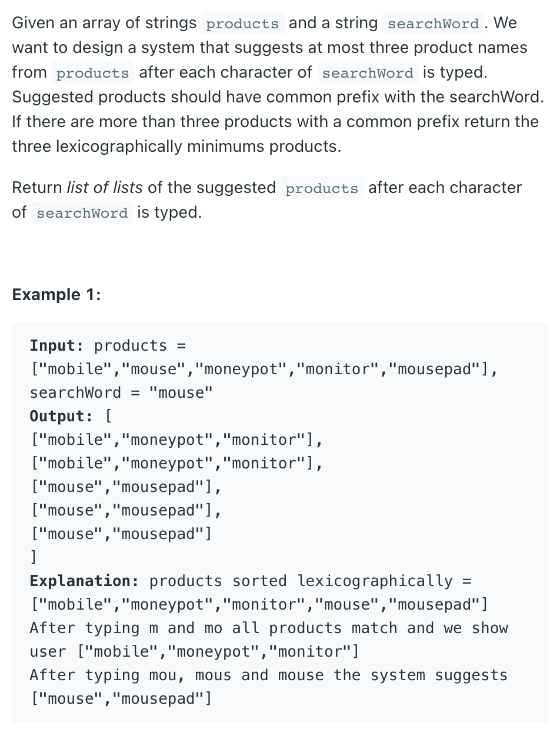Image resolution: width=560 pixels, height=732 pixels.
Task: Click the "After typing mou, mous and mouse" line
Action: coord(268,675)
